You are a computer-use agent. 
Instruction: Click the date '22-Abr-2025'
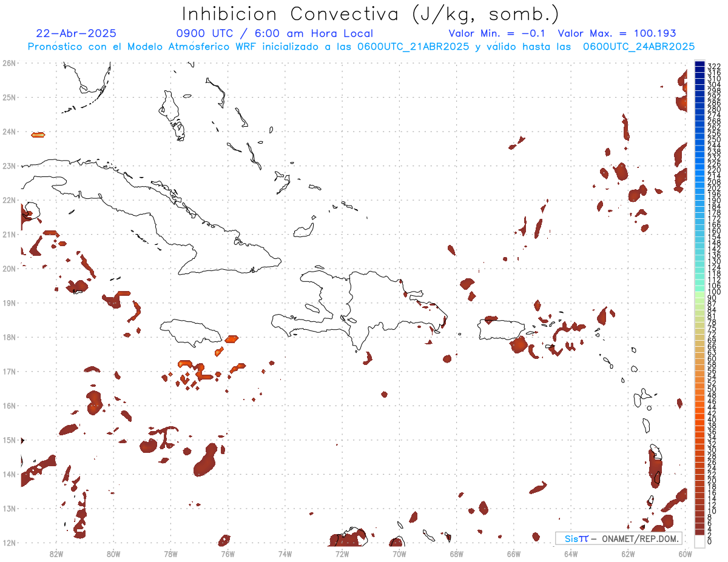[x=76, y=33]
